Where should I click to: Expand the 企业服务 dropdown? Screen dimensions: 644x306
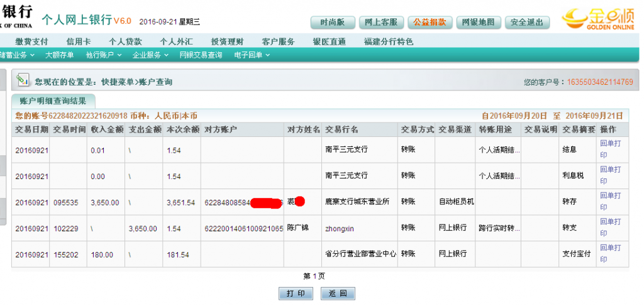tap(150, 55)
